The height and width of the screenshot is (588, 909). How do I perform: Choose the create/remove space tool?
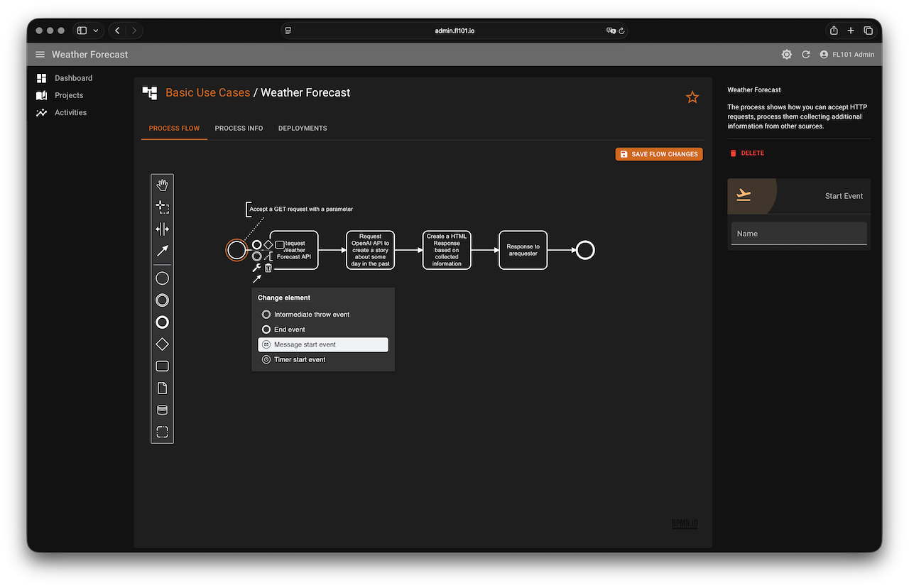162,229
